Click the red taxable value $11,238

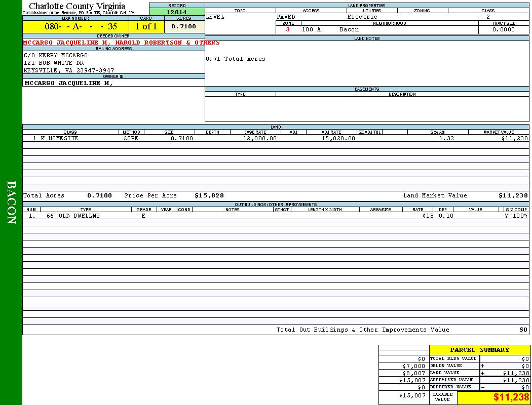(511, 397)
